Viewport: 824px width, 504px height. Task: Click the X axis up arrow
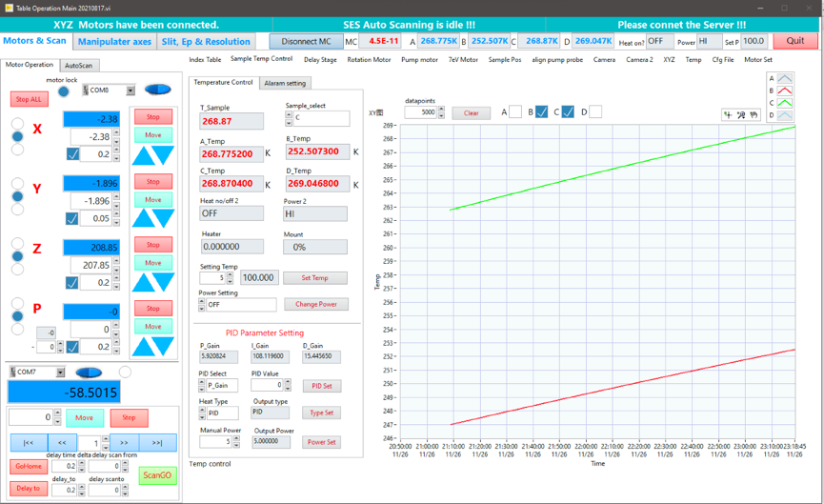tap(144, 154)
